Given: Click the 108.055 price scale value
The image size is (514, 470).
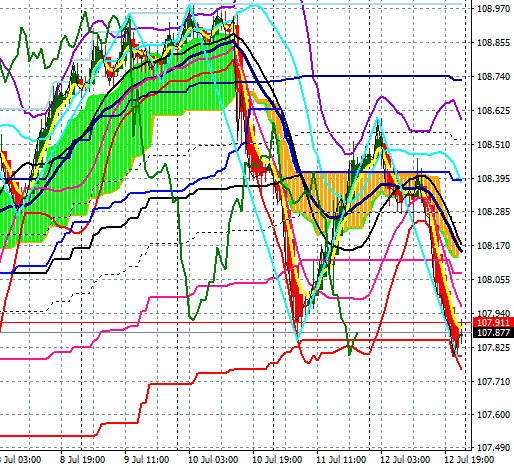Looking at the screenshot, I should (494, 279).
